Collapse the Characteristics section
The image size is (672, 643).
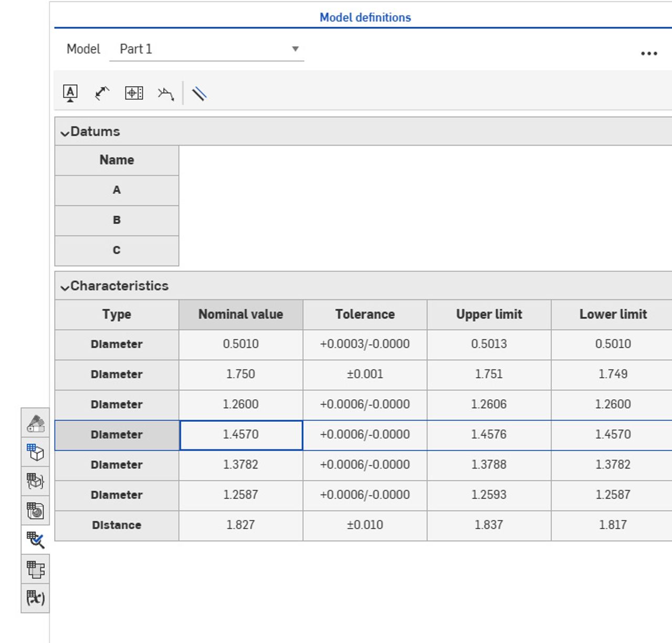[65, 287]
